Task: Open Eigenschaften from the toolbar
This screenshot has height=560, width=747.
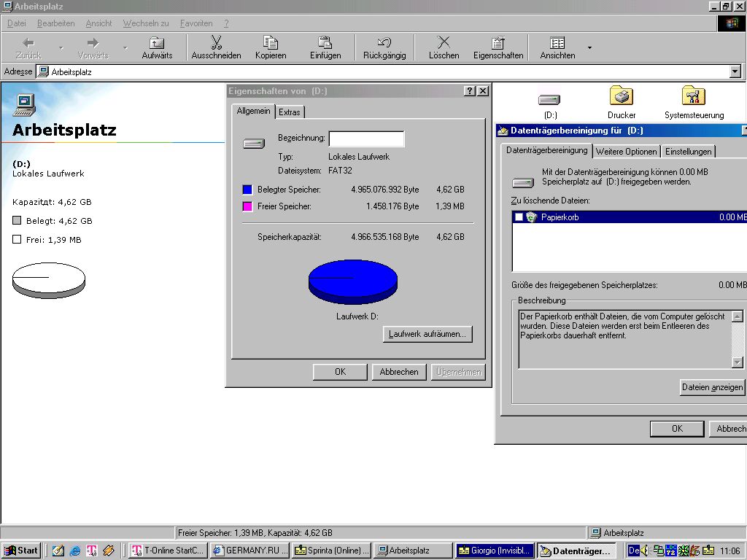Action: (498, 43)
